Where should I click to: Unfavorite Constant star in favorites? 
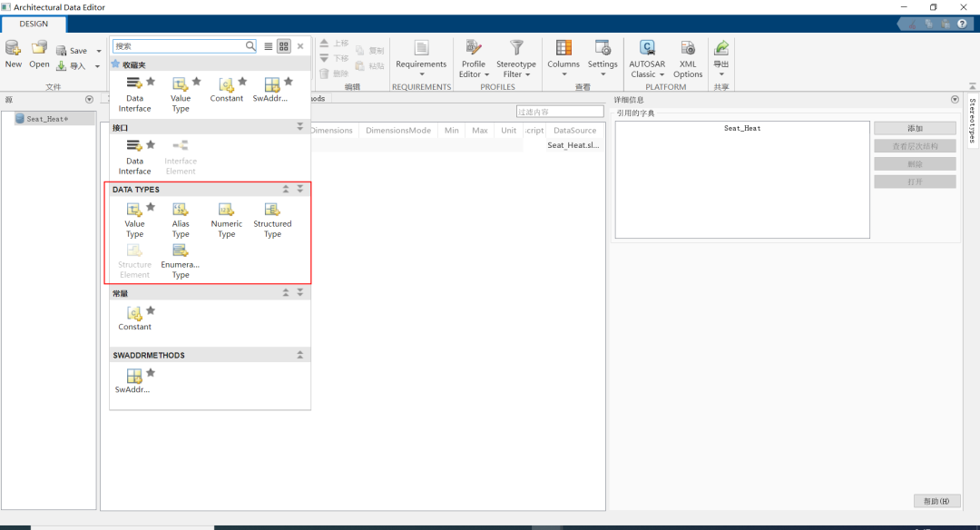pyautogui.click(x=242, y=82)
